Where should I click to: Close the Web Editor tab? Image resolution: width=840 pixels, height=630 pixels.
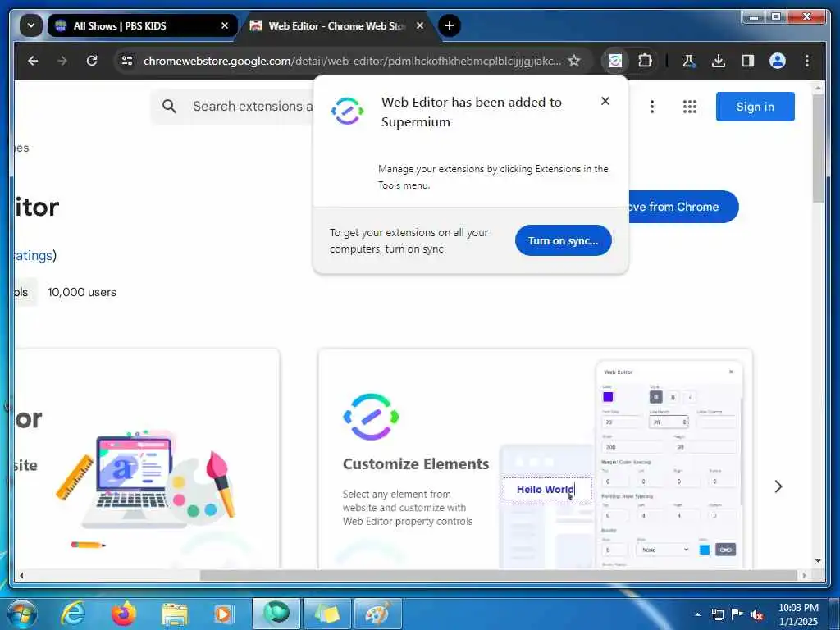pyautogui.click(x=420, y=25)
